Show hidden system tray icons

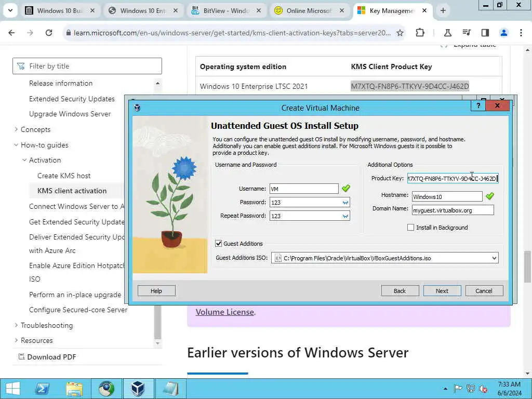click(445, 389)
